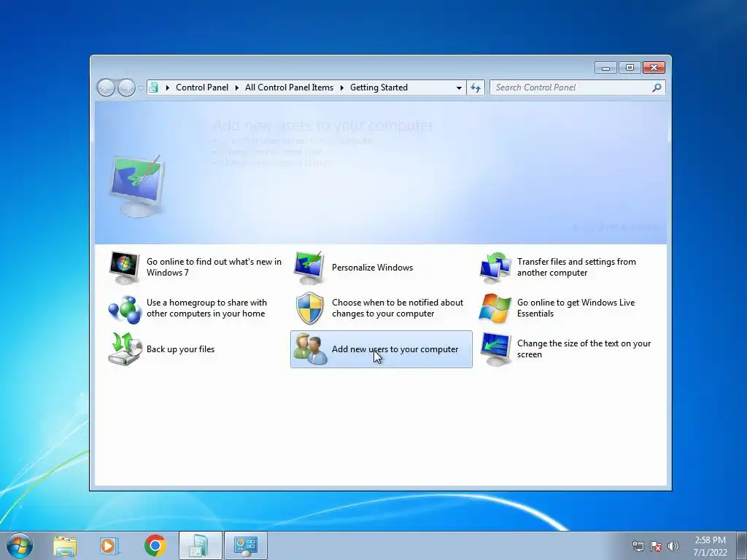Click the refresh button beside address bar
This screenshot has height=560, width=747.
click(x=476, y=87)
